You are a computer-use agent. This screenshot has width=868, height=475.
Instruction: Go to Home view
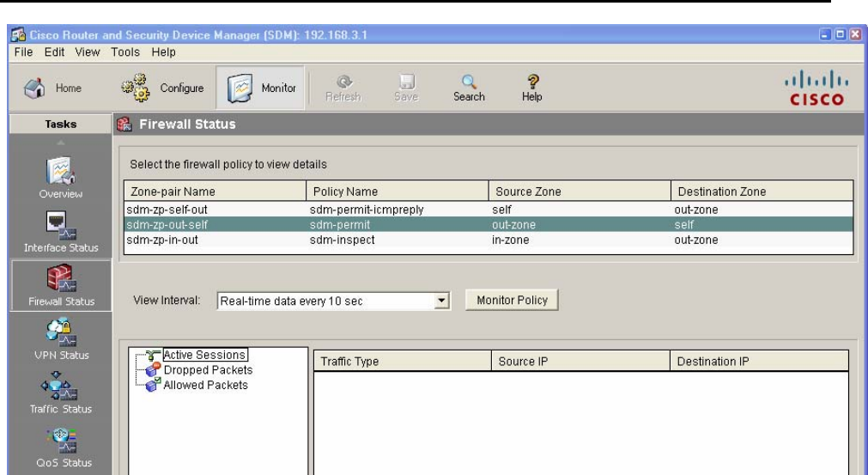click(53, 88)
